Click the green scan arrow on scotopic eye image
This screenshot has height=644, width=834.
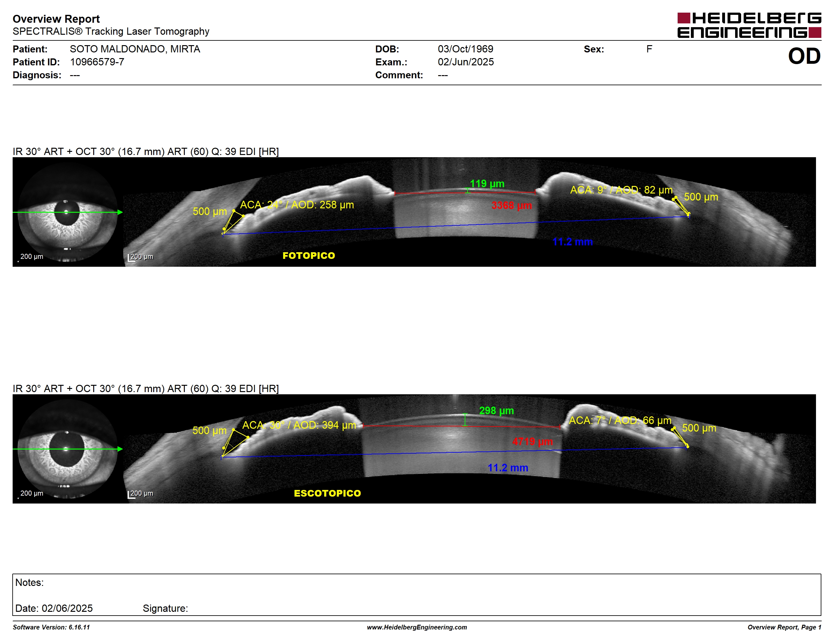pos(68,449)
